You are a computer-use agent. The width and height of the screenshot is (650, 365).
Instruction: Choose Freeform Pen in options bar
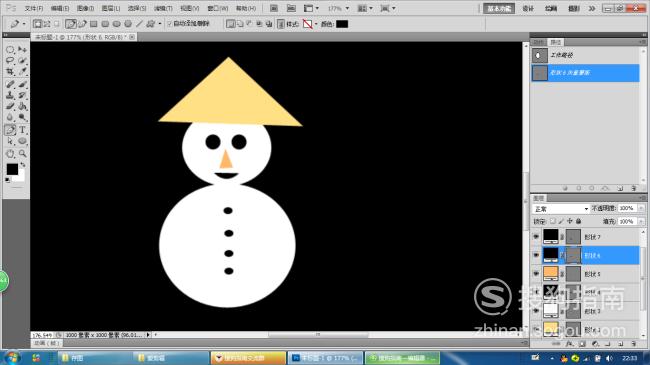coord(82,24)
